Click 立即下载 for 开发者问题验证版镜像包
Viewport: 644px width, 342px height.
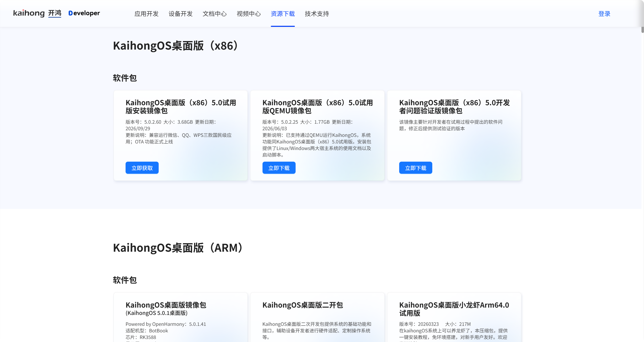tap(416, 168)
